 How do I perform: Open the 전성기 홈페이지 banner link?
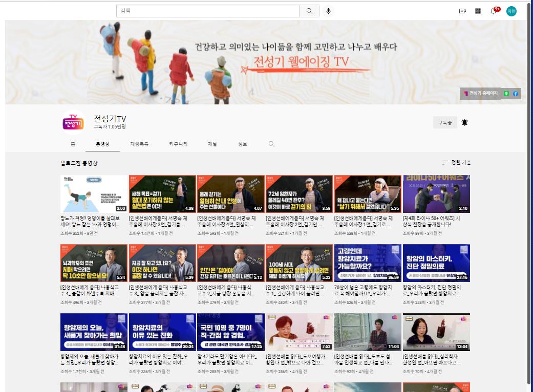click(x=481, y=94)
